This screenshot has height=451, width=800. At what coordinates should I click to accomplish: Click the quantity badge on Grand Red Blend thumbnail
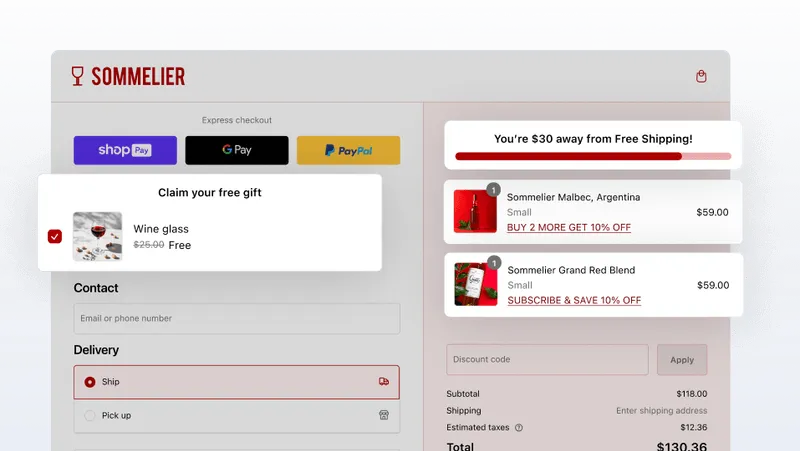[x=494, y=263]
